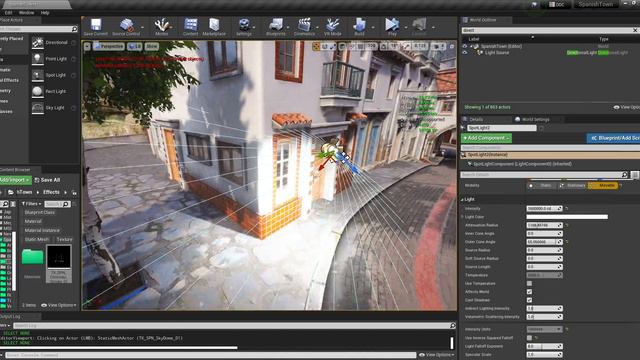Open Cinematics toolbar icon
The height and width of the screenshot is (360, 640).
click(x=304, y=27)
